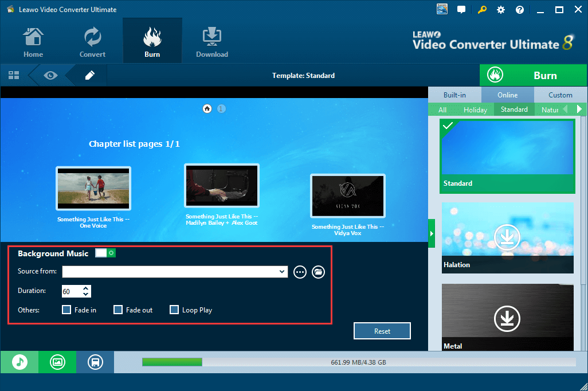Show next template categories with right arrow
This screenshot has width=588, height=391.
click(x=579, y=109)
